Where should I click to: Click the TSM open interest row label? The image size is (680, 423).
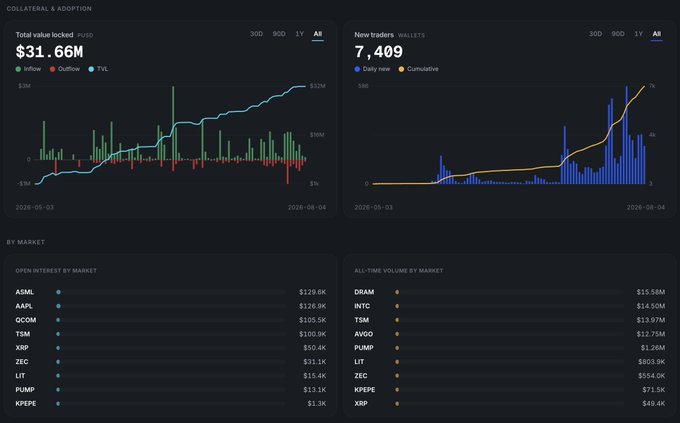pos(23,334)
